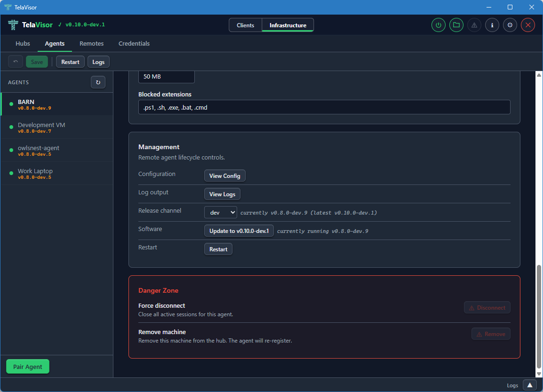Screen dimensions: 543x392
Task: Click Update to v0.10.0-dev.1
Action: (239, 231)
